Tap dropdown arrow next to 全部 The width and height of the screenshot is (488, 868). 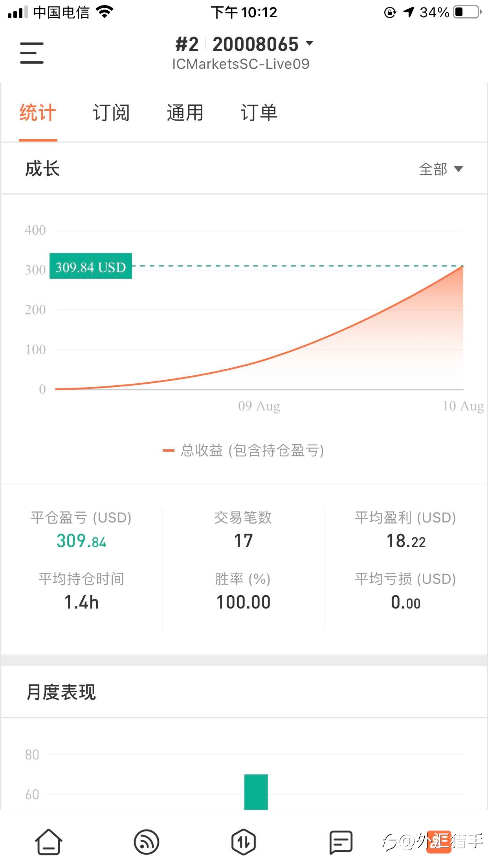coord(458,169)
